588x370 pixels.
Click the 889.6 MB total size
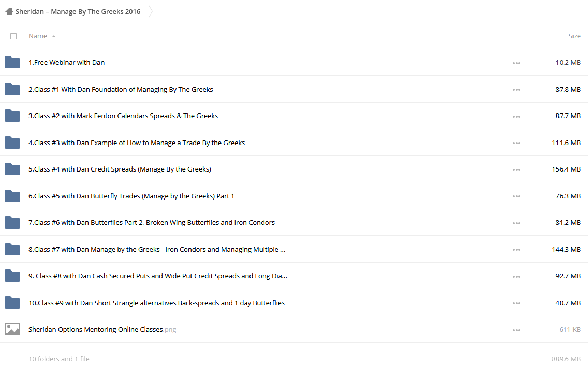(566, 359)
